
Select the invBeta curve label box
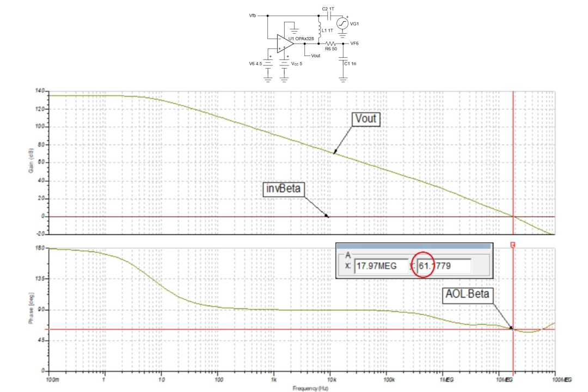(284, 189)
